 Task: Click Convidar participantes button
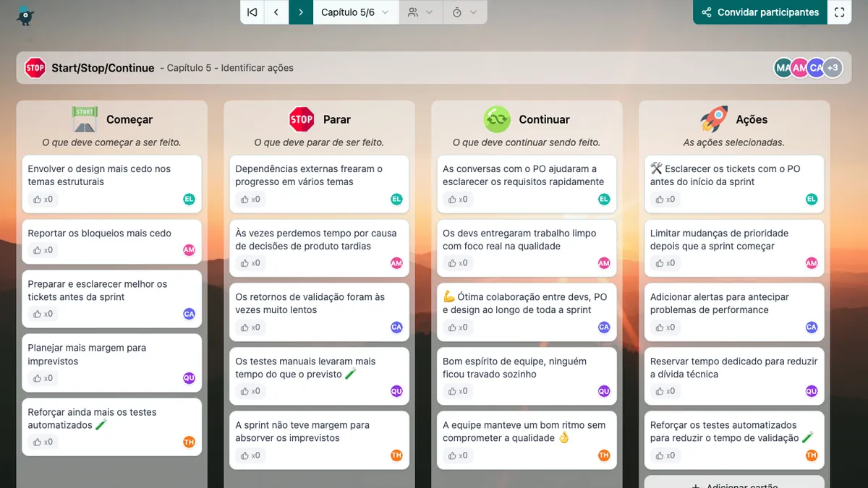click(x=759, y=12)
